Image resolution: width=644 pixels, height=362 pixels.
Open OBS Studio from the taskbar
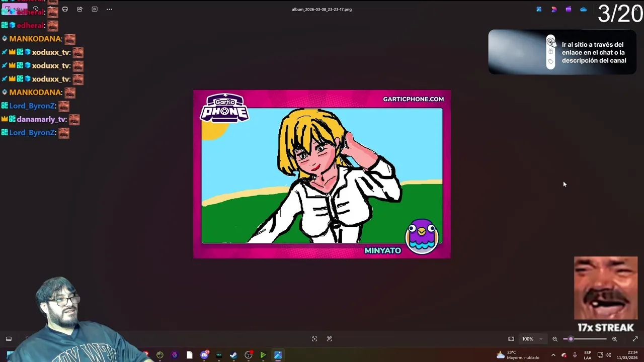point(249,355)
